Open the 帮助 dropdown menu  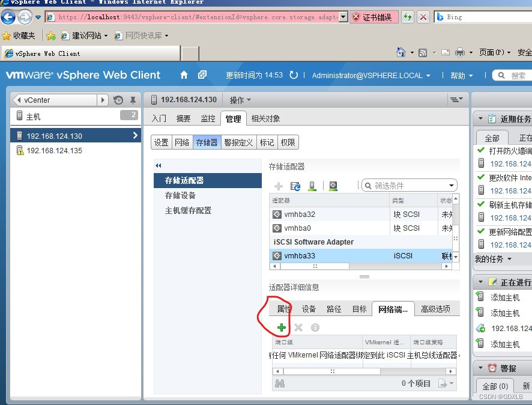pyautogui.click(x=461, y=75)
